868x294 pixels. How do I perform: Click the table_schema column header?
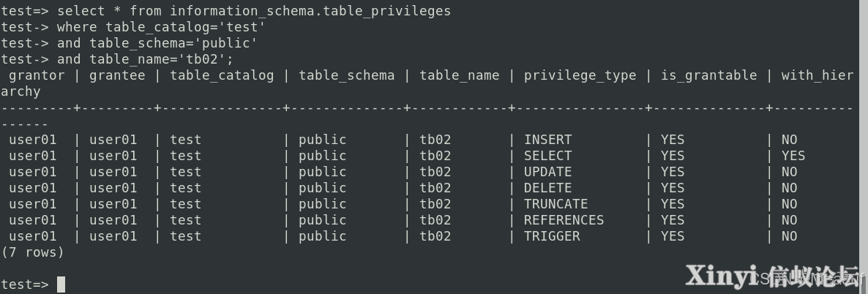[346, 75]
